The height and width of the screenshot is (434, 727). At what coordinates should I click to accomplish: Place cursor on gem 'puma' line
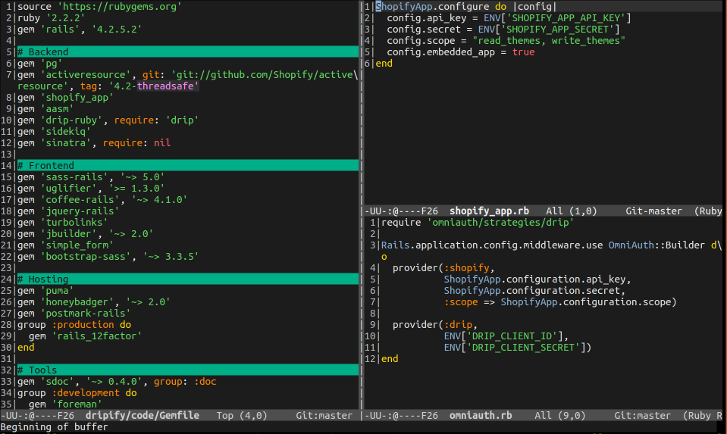pos(45,290)
